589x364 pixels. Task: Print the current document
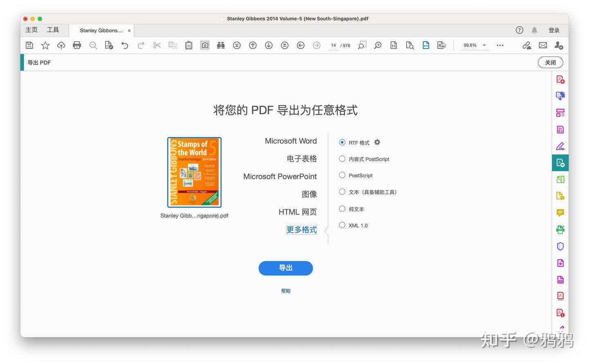(77, 45)
